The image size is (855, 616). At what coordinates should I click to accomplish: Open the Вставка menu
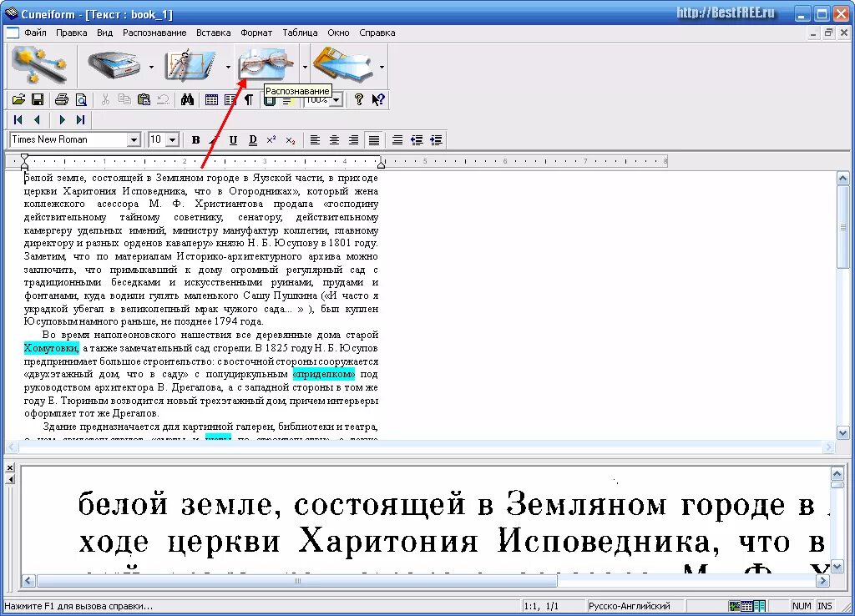click(x=213, y=33)
